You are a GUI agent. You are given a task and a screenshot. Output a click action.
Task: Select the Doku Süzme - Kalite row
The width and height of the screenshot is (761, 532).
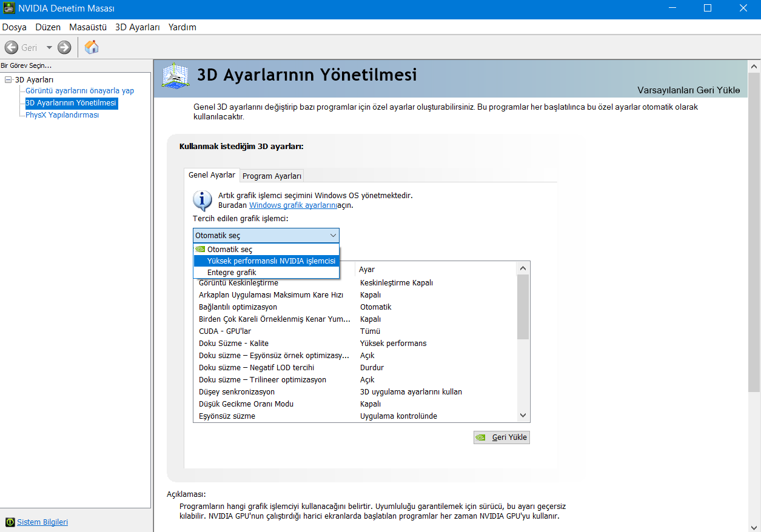pyautogui.click(x=355, y=344)
